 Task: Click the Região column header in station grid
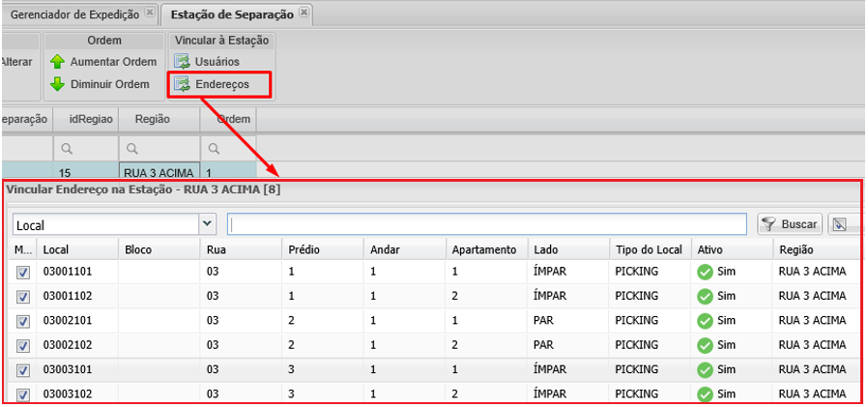click(x=159, y=119)
